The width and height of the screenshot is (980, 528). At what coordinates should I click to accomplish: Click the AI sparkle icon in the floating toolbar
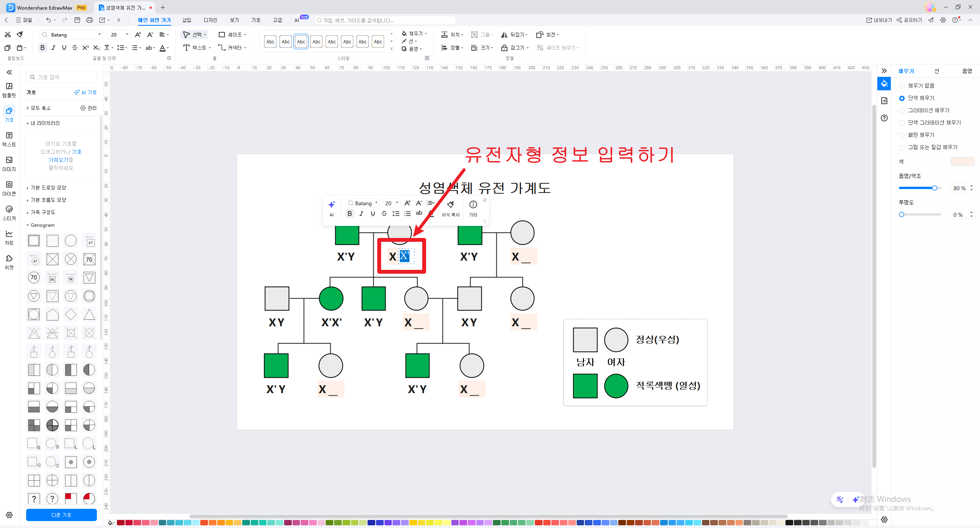(x=331, y=204)
